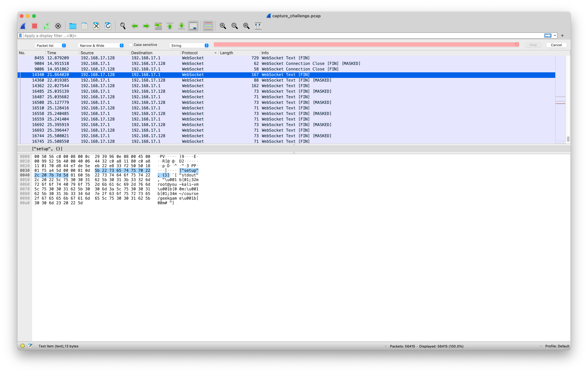Click the 'Profile: Default' status bar entry
This screenshot has width=588, height=373.
coord(557,346)
